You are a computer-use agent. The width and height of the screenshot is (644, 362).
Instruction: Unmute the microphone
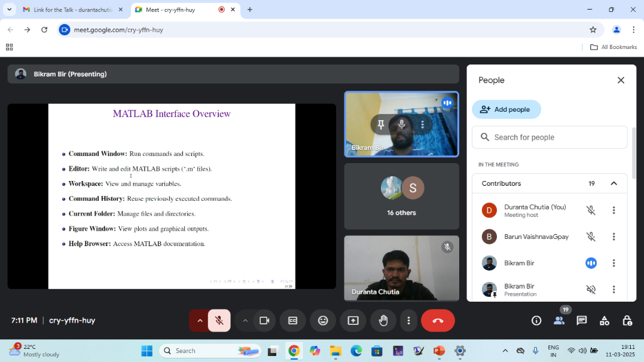click(219, 321)
